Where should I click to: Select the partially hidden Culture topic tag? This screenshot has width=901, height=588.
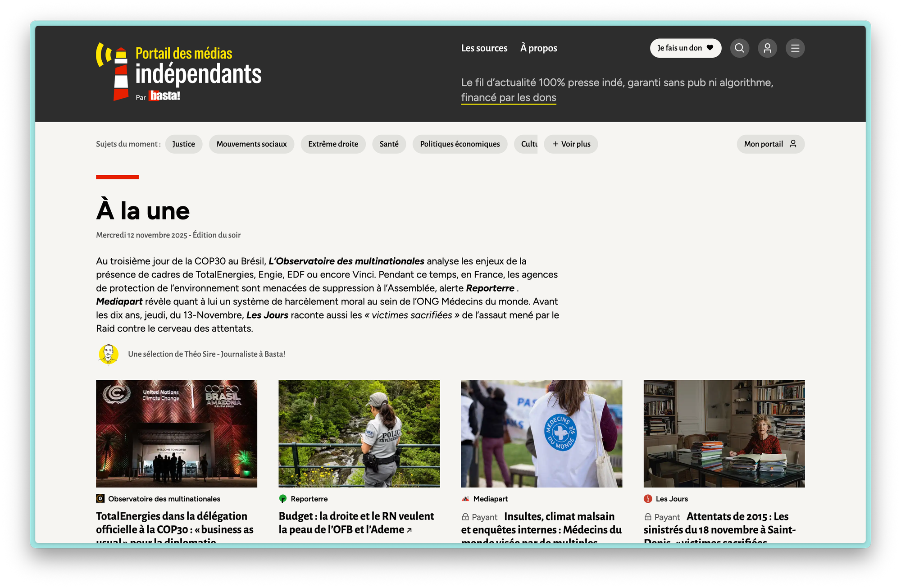click(x=526, y=144)
